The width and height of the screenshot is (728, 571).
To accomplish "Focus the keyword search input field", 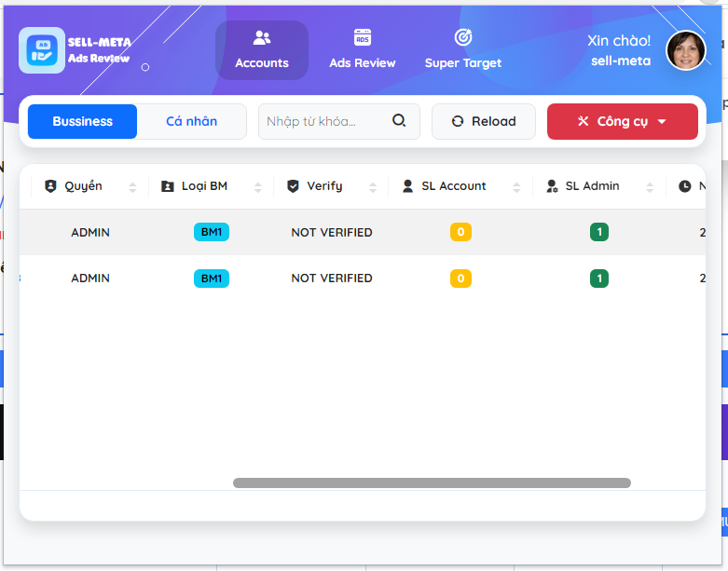I will click(324, 121).
